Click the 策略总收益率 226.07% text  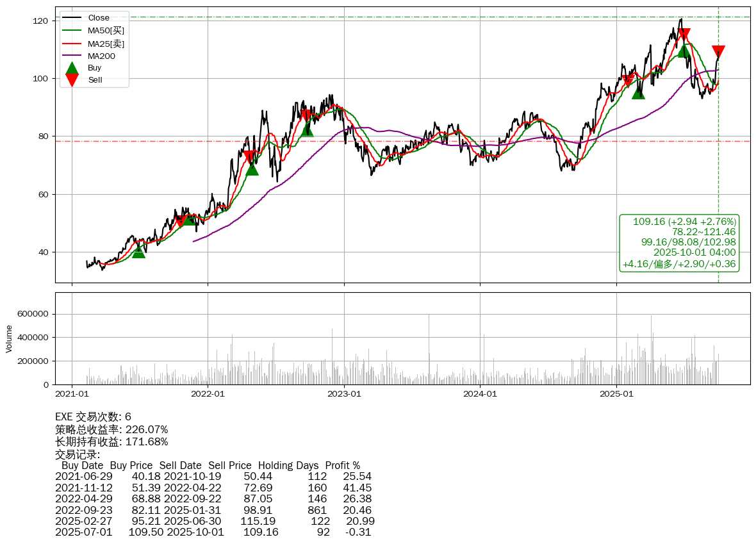(111, 429)
